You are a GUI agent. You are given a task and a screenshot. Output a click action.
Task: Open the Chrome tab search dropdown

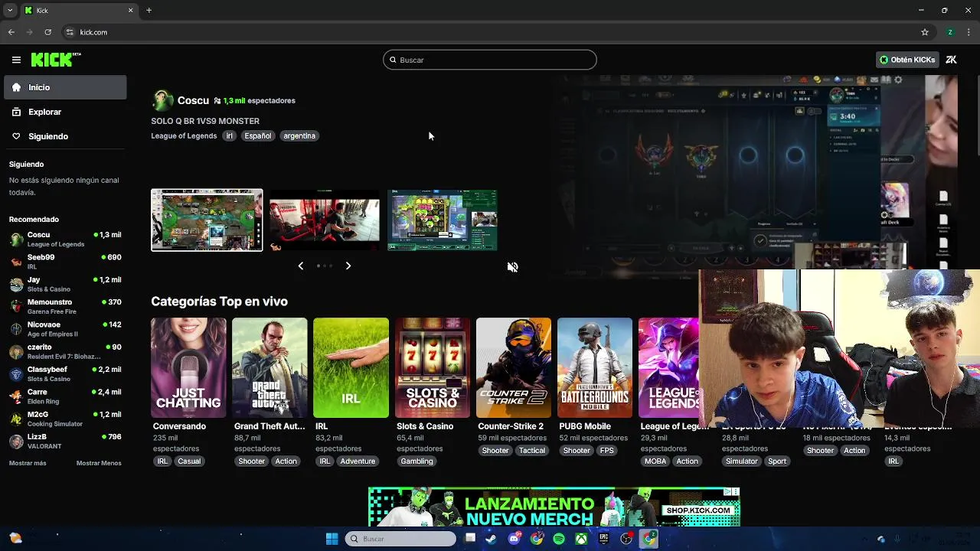[10, 11]
